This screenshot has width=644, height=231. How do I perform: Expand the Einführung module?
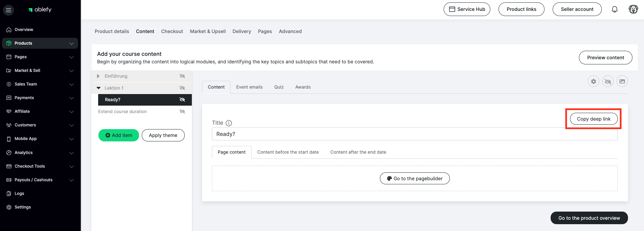pyautogui.click(x=98, y=76)
